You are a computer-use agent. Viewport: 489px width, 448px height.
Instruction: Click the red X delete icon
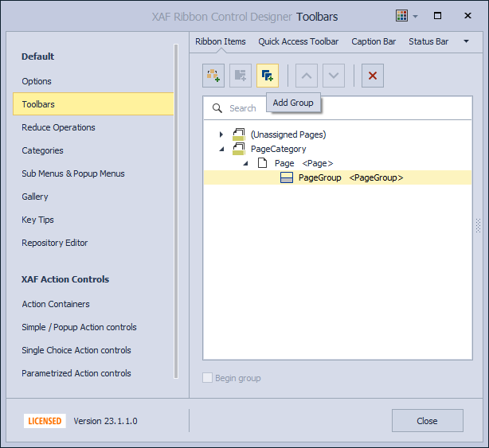[x=373, y=76]
